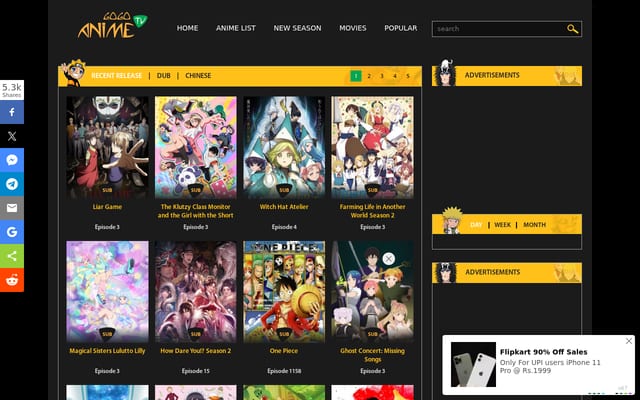The height and width of the screenshot is (400, 640).
Task: Open the Klutzy Class Monitor poster thumbnail
Action: [x=196, y=147]
